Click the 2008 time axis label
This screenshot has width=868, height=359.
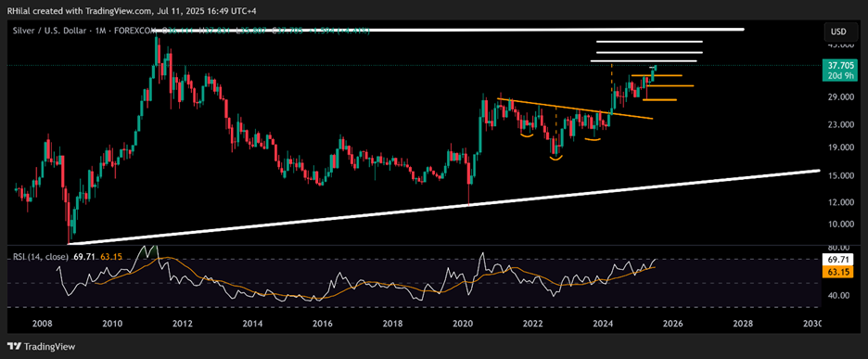[x=42, y=323]
